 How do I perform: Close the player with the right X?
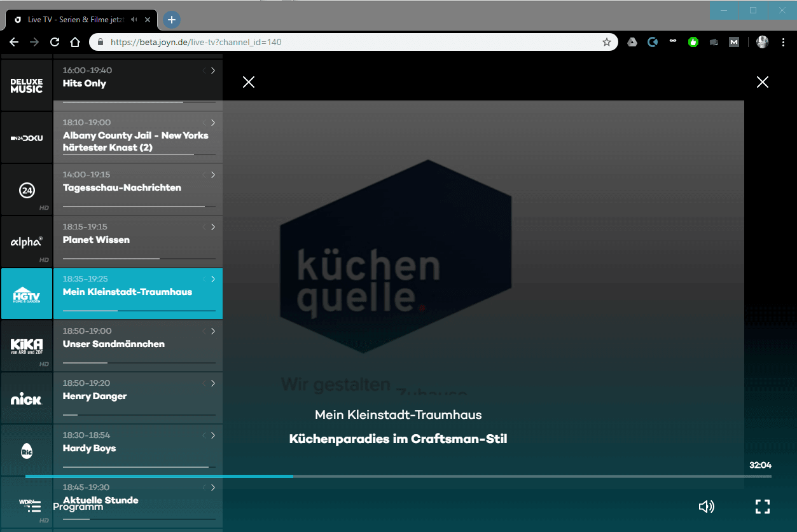[x=763, y=82]
